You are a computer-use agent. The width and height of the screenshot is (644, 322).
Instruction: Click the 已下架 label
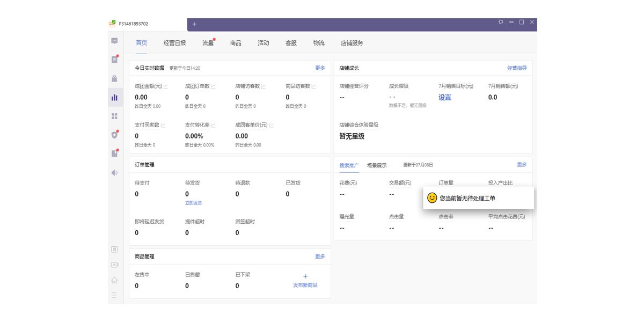(243, 275)
